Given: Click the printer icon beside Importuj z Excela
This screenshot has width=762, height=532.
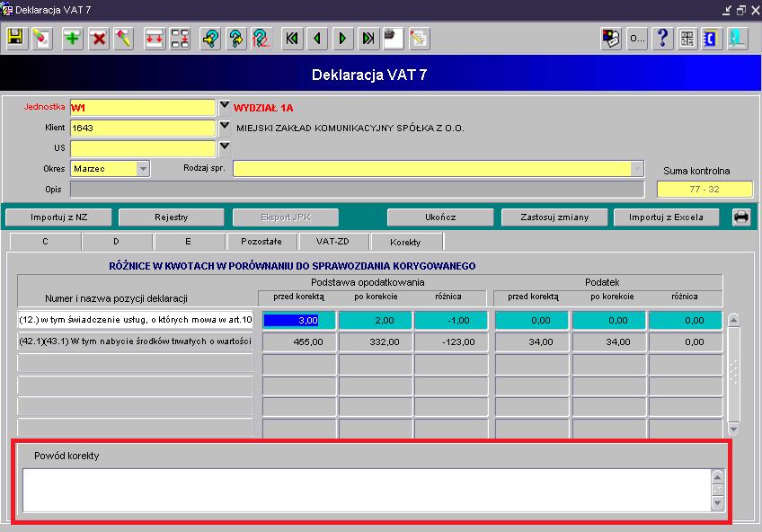Looking at the screenshot, I should click(x=741, y=217).
